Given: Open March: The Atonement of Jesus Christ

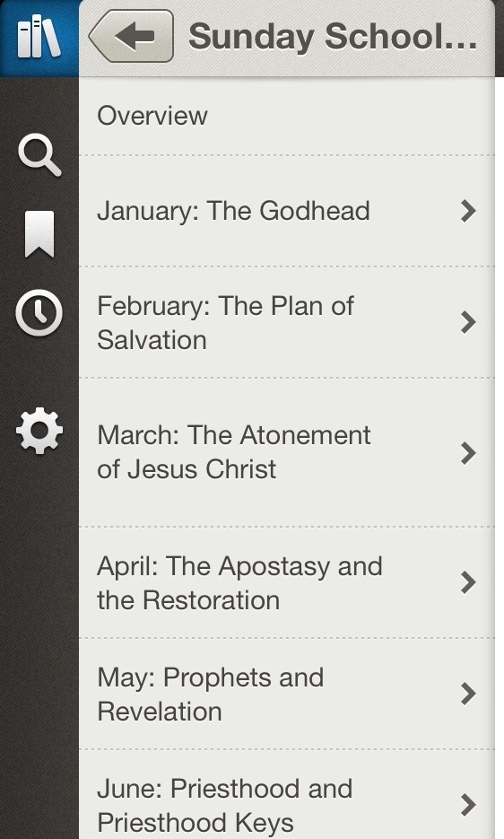Looking at the screenshot, I should (287, 452).
